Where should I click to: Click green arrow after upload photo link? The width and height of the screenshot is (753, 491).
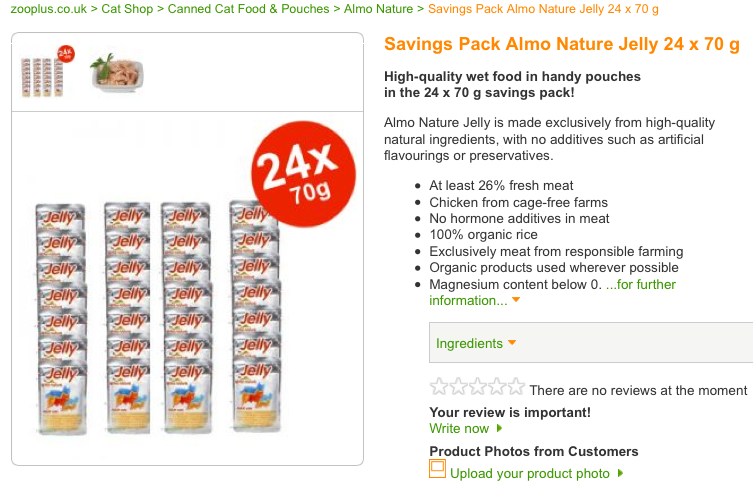[x=620, y=473]
